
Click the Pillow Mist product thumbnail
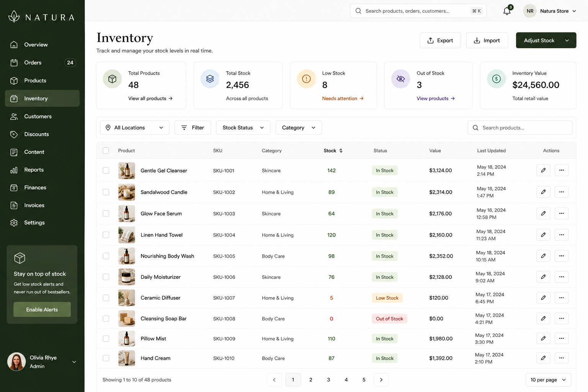click(127, 339)
